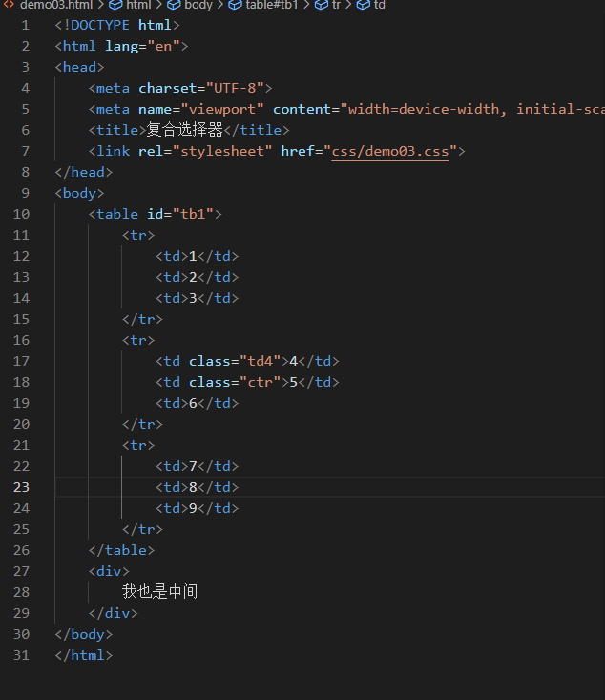
Task: Click the cube icon before body breadcrumb
Action: click(174, 5)
